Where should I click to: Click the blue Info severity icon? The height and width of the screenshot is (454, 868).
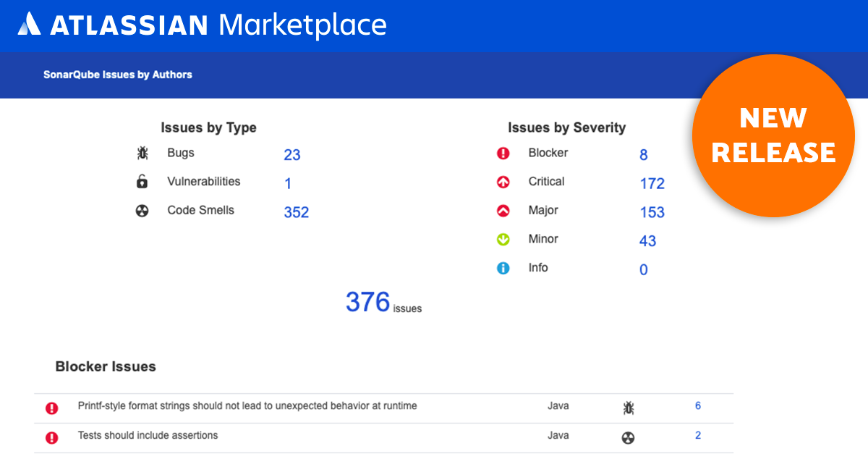click(x=503, y=268)
